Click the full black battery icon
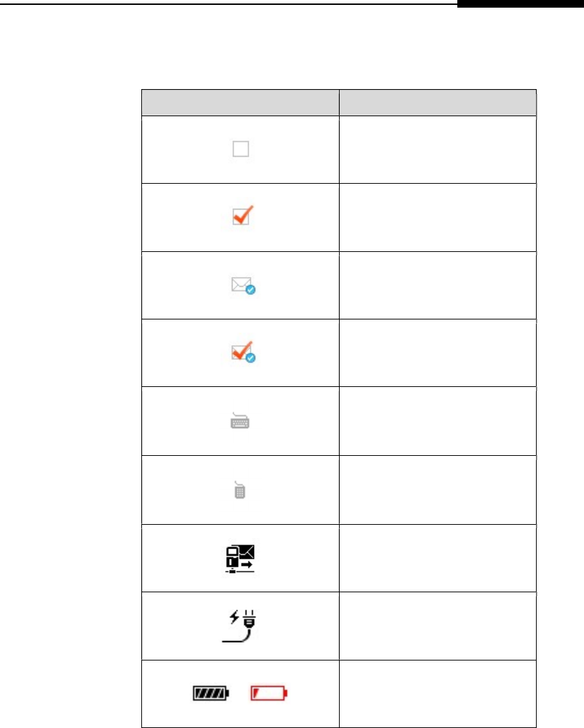 click(x=210, y=693)
